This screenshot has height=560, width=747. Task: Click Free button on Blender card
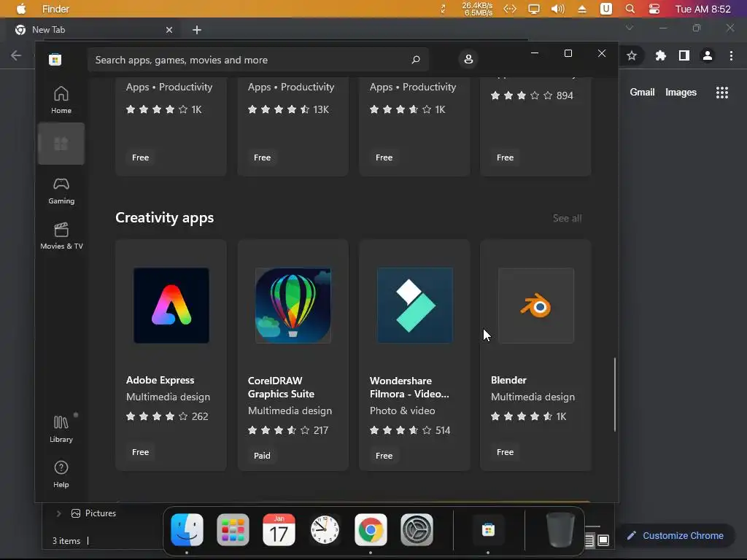[505, 452]
